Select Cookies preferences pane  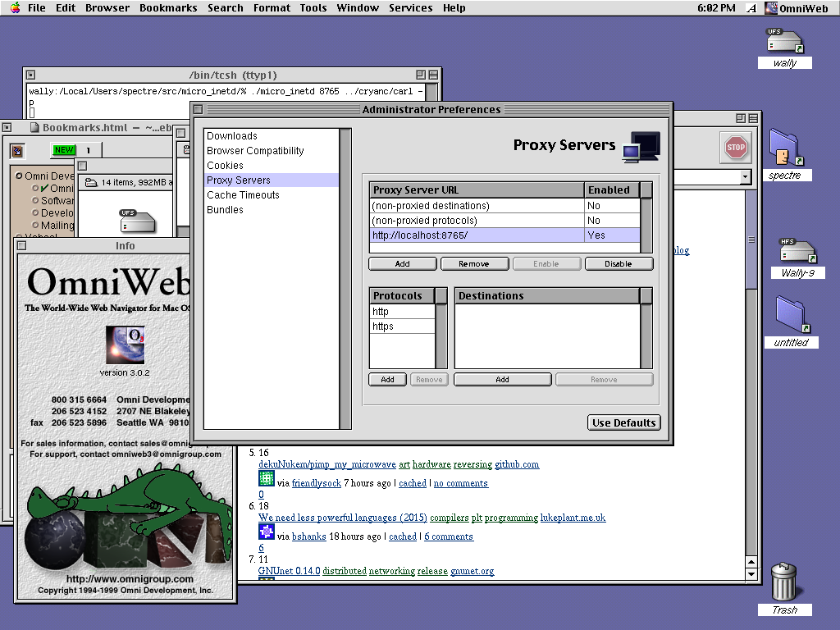click(x=271, y=166)
